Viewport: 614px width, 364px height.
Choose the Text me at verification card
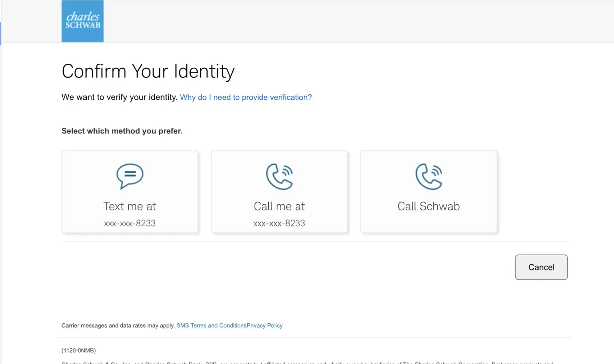click(130, 191)
